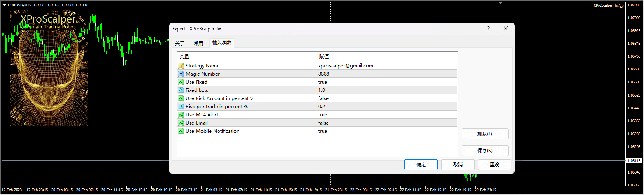The height and width of the screenshot is (195, 644).
Task: Click the Strategy Name variable label
Action: pyautogui.click(x=202, y=66)
